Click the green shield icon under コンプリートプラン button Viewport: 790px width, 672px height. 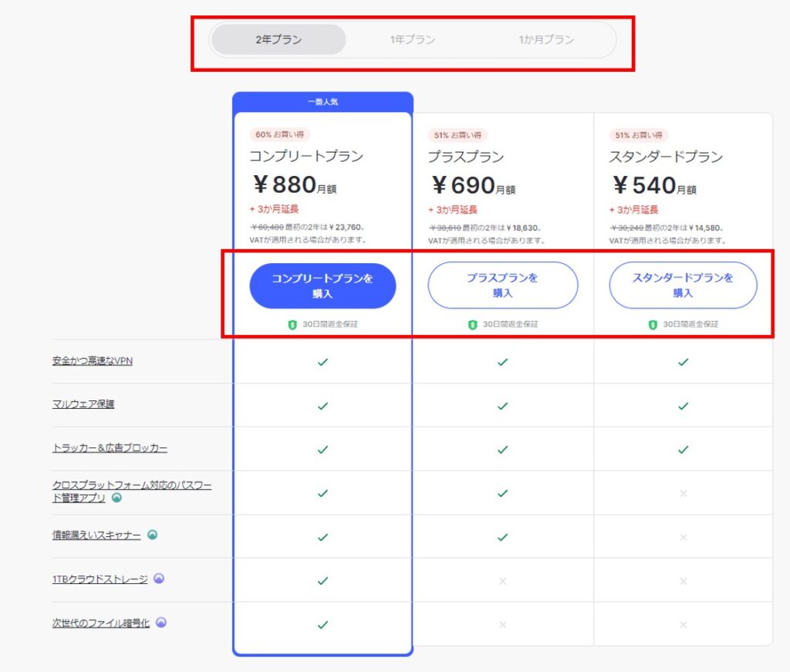[292, 325]
